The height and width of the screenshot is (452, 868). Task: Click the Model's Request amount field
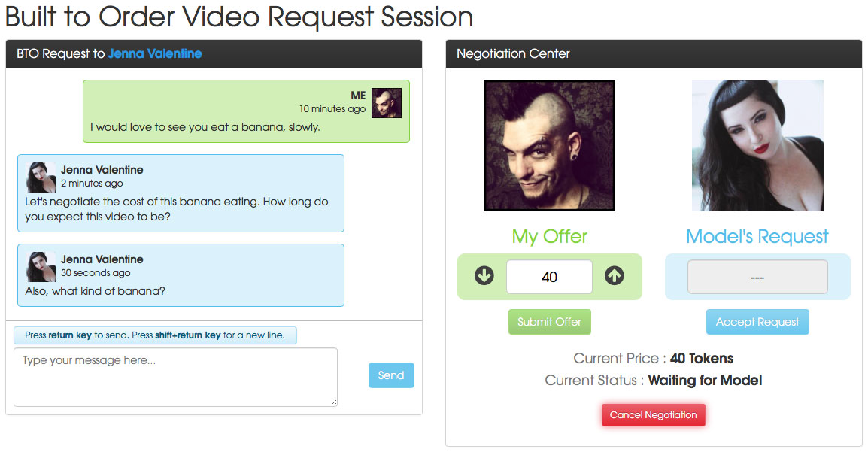tap(757, 277)
